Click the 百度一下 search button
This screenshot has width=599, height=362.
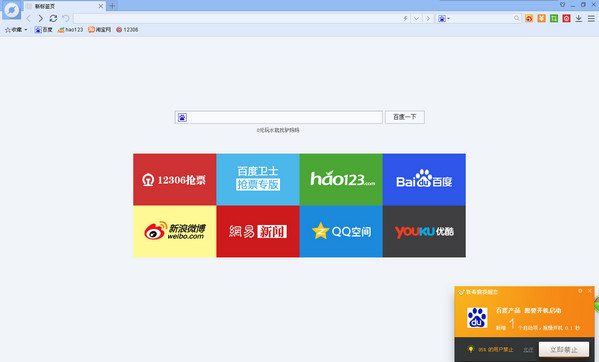click(405, 117)
